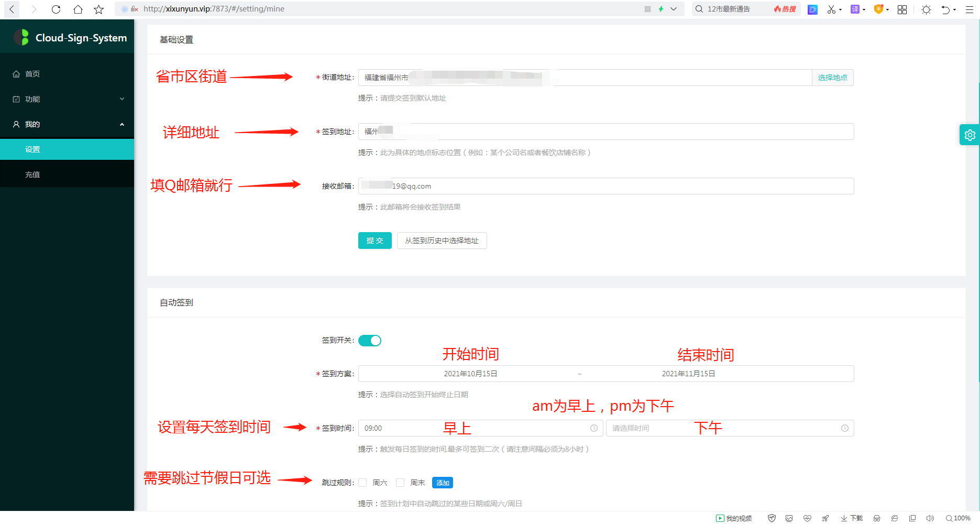Expand the 功能 sidebar menu

click(x=67, y=99)
